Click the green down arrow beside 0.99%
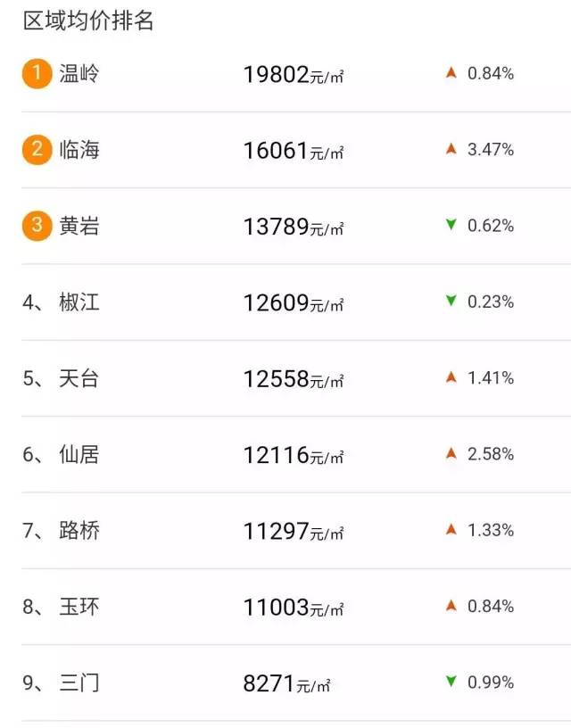571x728 pixels. [x=451, y=682]
